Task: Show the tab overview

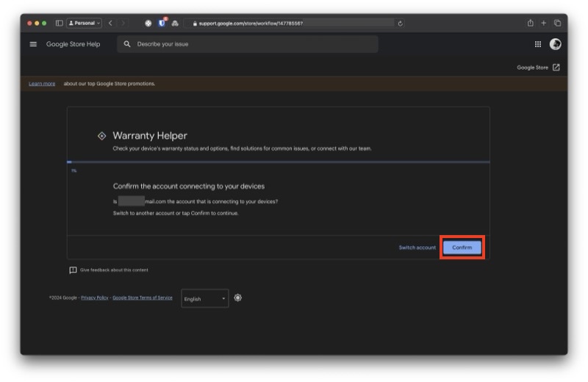Action: 557,24
